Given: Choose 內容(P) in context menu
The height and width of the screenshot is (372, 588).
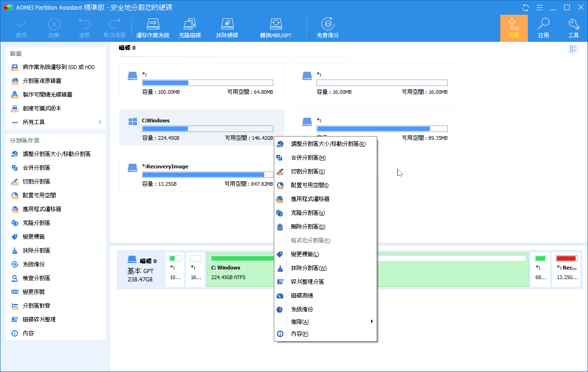Looking at the screenshot, I should [325, 334].
